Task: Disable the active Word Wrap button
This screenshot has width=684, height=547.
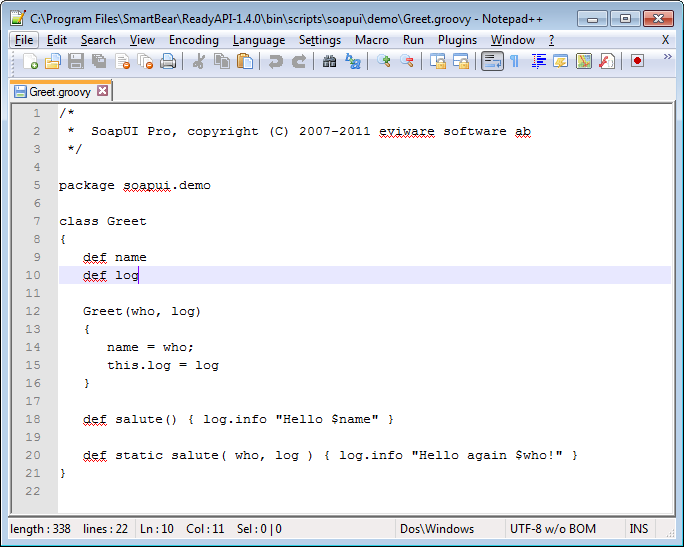Action: tap(492, 61)
